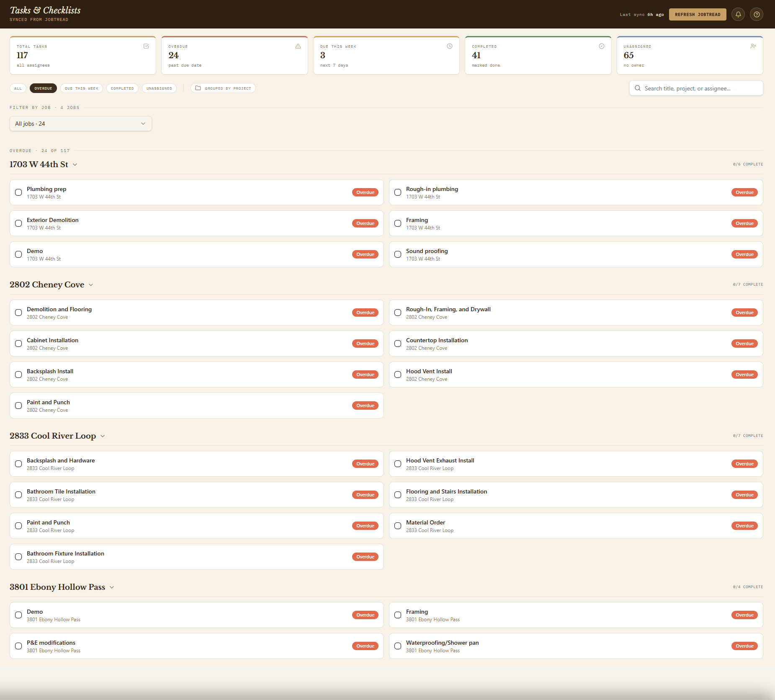The width and height of the screenshot is (775, 700).
Task: Open the P&E modifications task
Action: [x=197, y=646]
